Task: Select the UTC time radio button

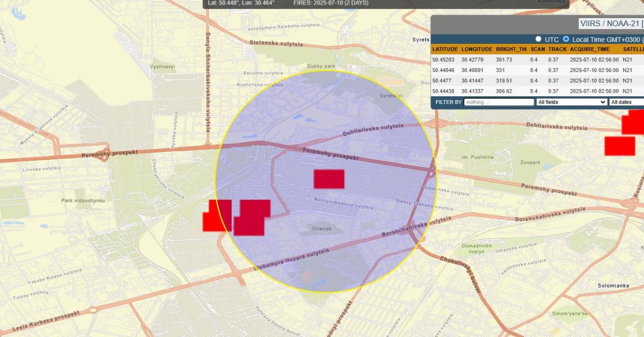Action: [538, 39]
